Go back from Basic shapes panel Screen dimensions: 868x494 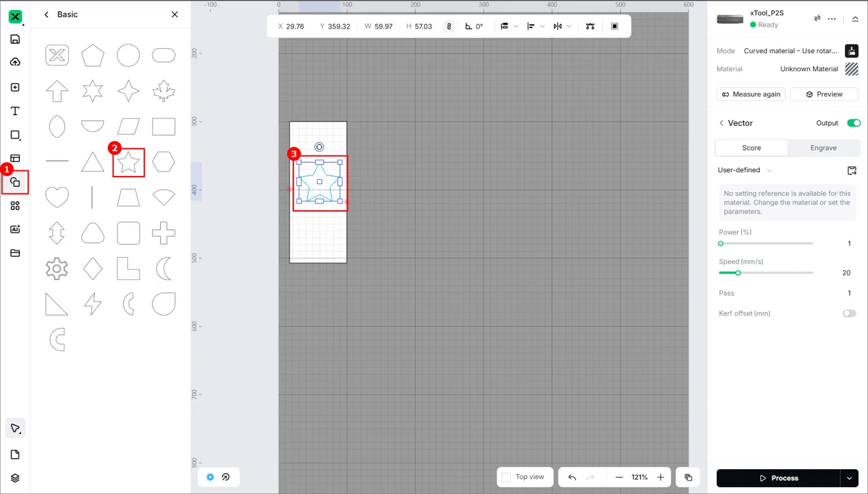point(46,14)
